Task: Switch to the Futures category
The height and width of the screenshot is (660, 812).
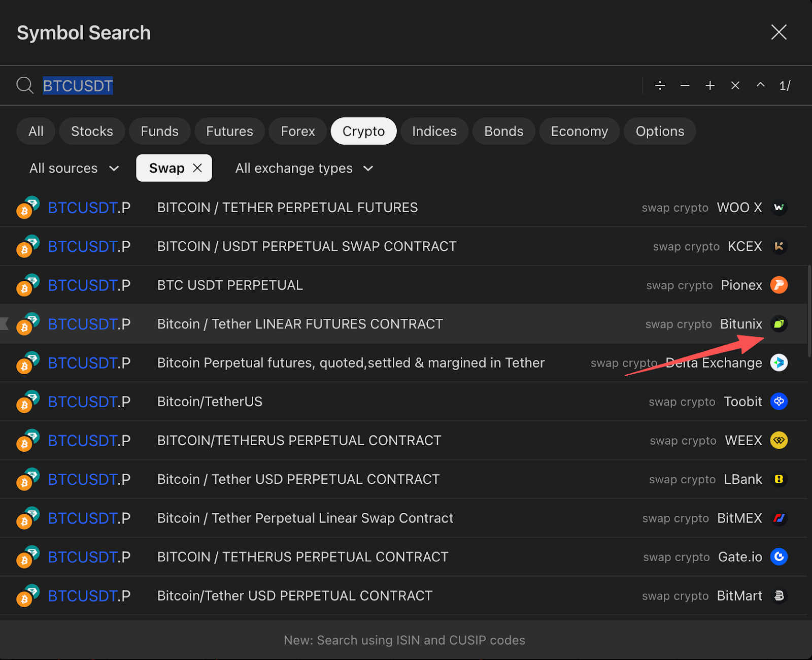Action: (x=229, y=131)
